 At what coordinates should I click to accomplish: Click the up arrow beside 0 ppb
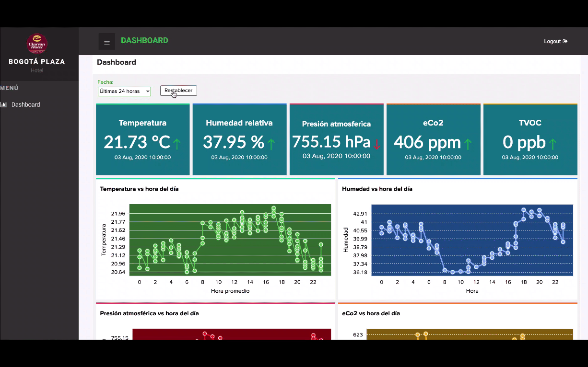[553, 143]
